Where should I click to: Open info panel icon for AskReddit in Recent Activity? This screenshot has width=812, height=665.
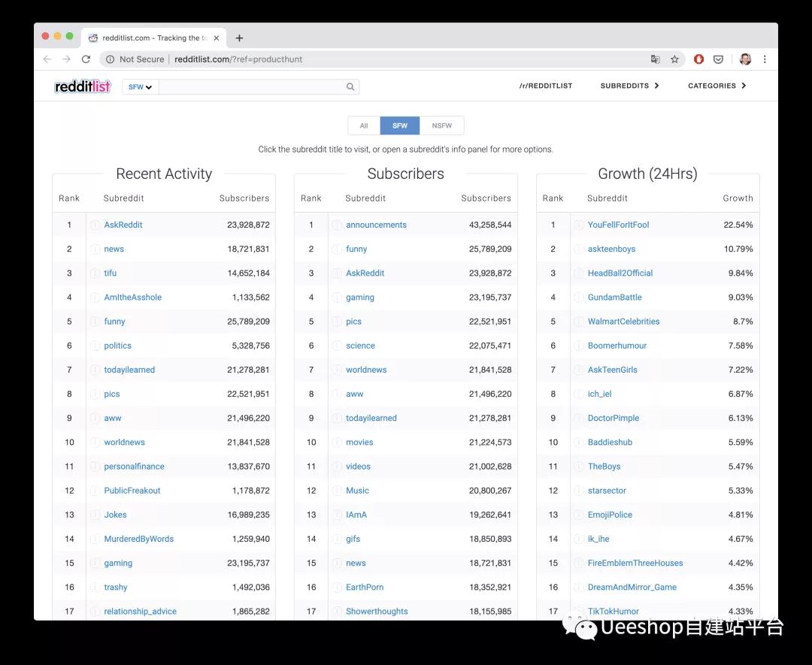[x=95, y=225]
